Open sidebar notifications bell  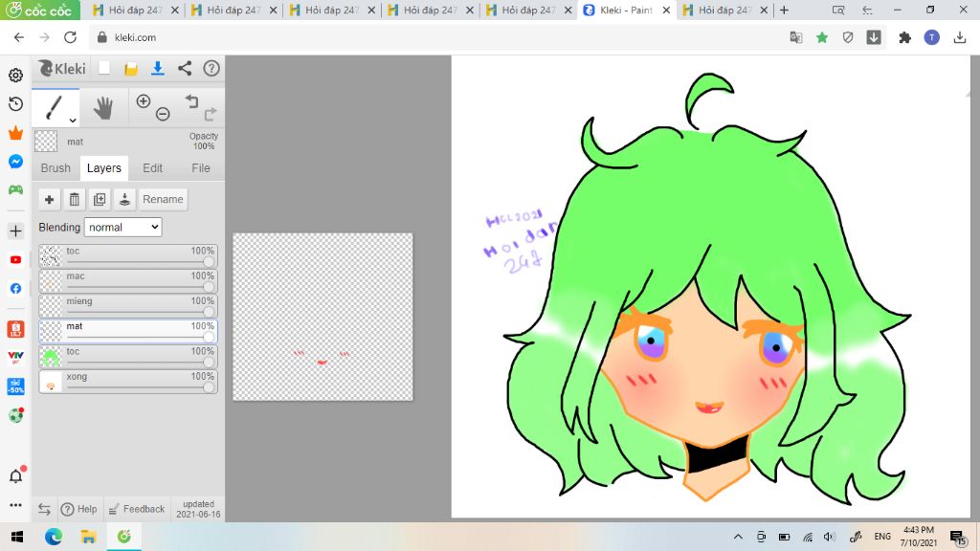pos(16,475)
